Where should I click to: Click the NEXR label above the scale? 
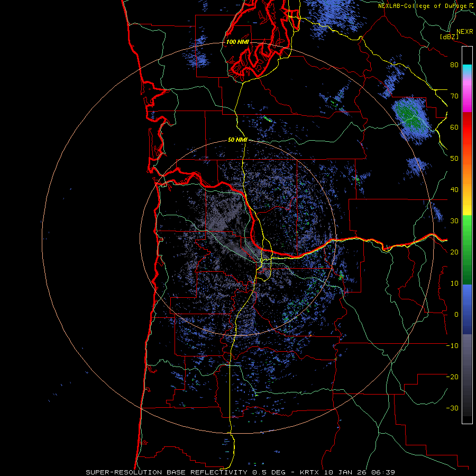pos(465,32)
